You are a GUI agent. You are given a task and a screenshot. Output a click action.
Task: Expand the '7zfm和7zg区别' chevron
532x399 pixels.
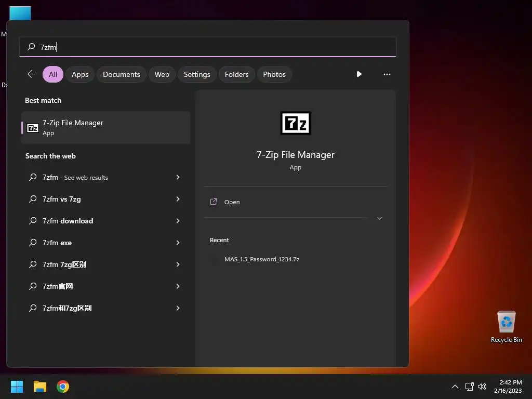[178, 308]
